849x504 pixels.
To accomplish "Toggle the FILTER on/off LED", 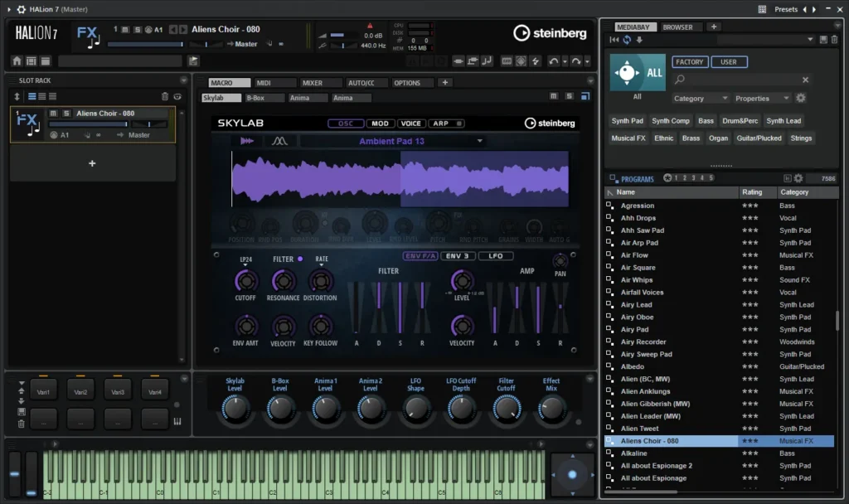I will point(300,259).
